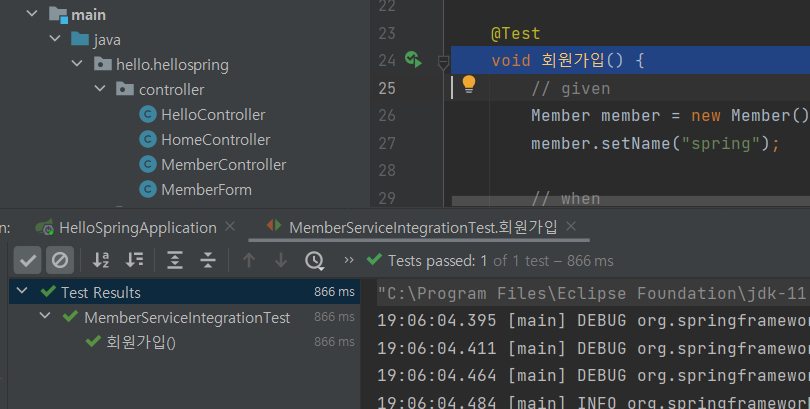Go to next failed test arrow

(x=281, y=260)
